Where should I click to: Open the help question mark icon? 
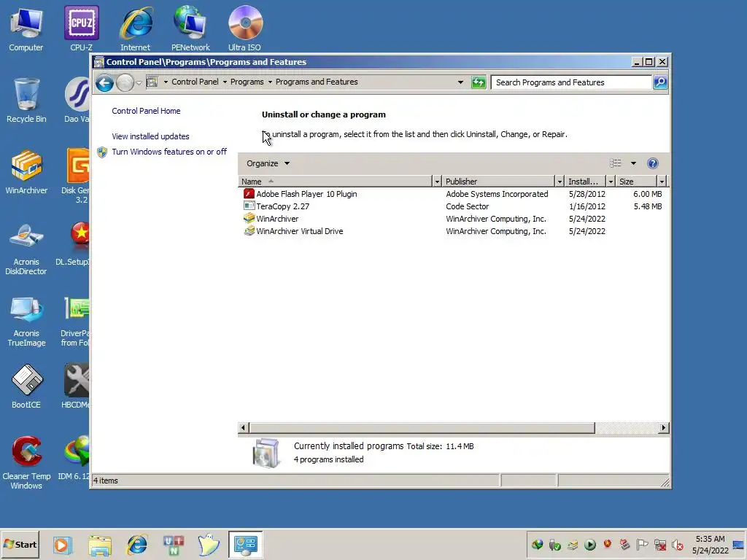pos(653,163)
